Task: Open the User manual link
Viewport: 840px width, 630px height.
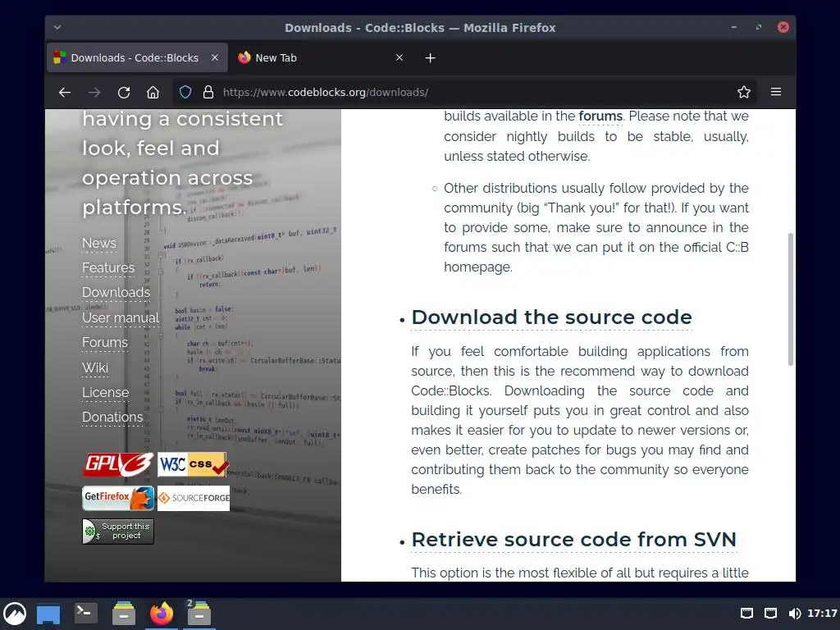Action: tap(121, 317)
